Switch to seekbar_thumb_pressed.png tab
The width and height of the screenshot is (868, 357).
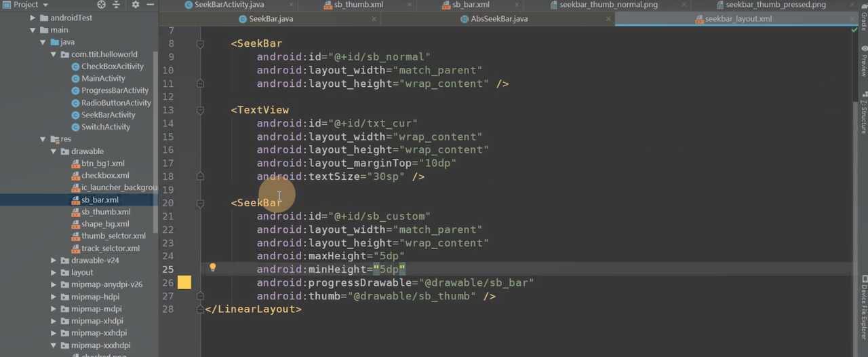pyautogui.click(x=775, y=5)
